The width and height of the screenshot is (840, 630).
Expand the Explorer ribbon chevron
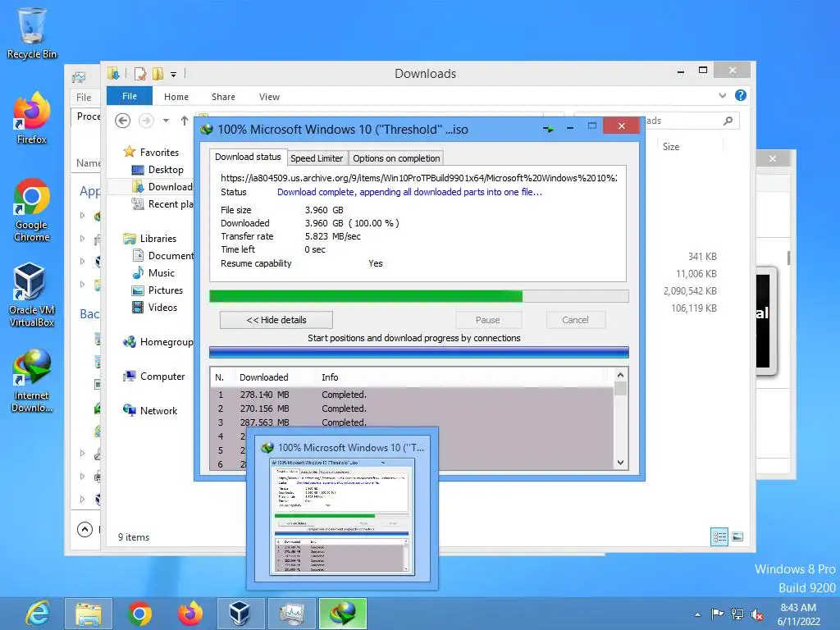[723, 95]
